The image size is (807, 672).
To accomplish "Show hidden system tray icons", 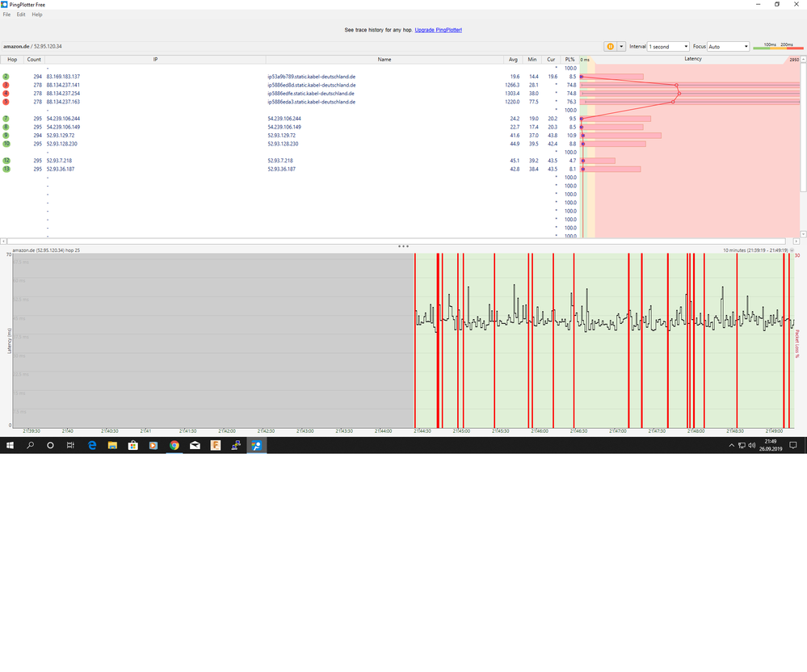I will pos(731,446).
